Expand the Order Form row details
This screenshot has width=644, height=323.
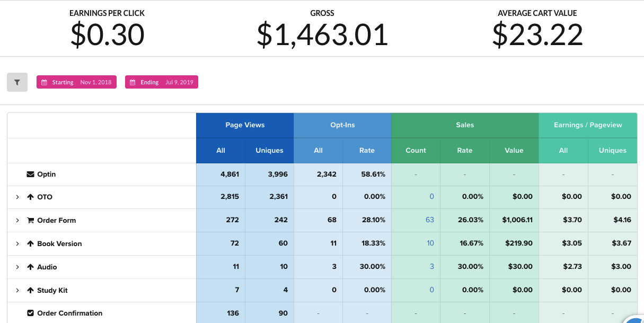17,221
